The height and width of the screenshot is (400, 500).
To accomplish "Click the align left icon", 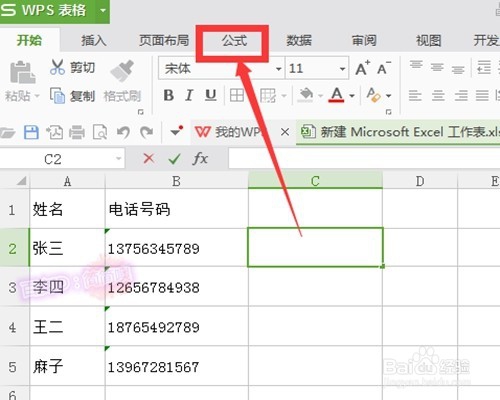I will coord(415,96).
